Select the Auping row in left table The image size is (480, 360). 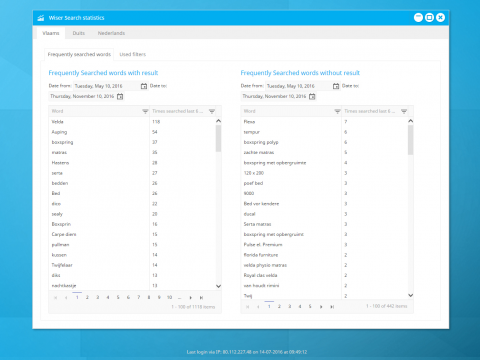coord(135,132)
